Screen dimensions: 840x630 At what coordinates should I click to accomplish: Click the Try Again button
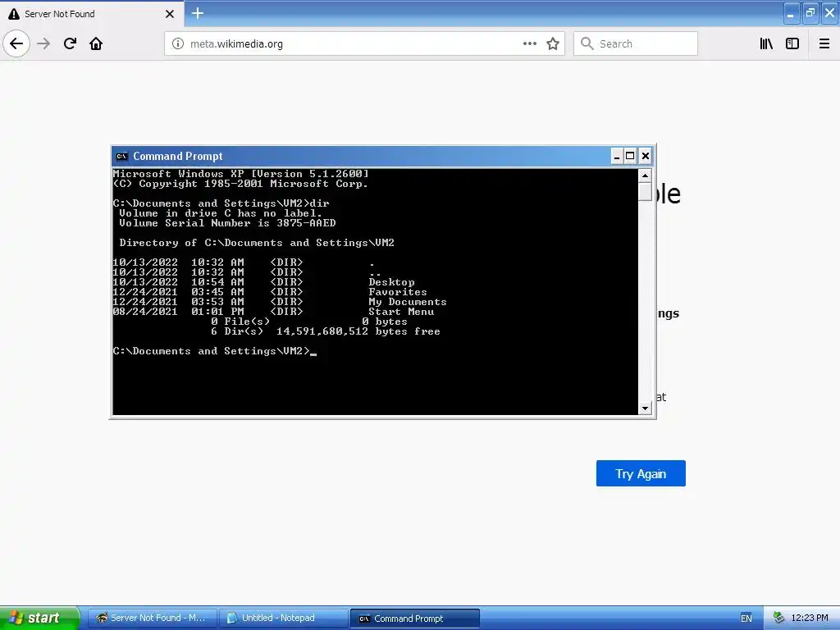(x=641, y=473)
